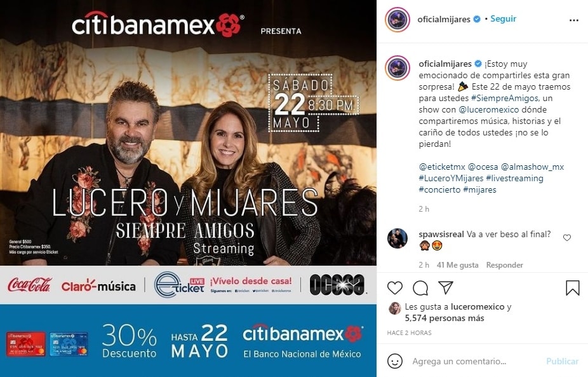View the list of 5,574 personas más
The height and width of the screenshot is (377, 588).
coord(444,319)
